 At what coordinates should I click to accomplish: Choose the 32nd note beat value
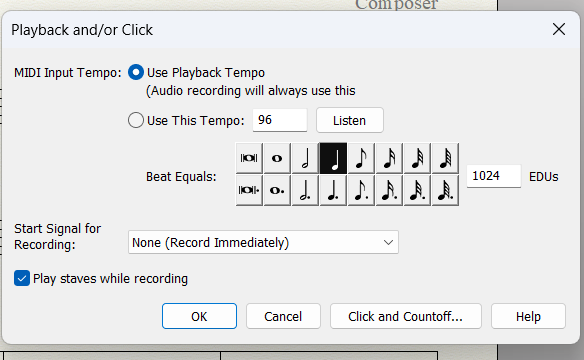418,158
